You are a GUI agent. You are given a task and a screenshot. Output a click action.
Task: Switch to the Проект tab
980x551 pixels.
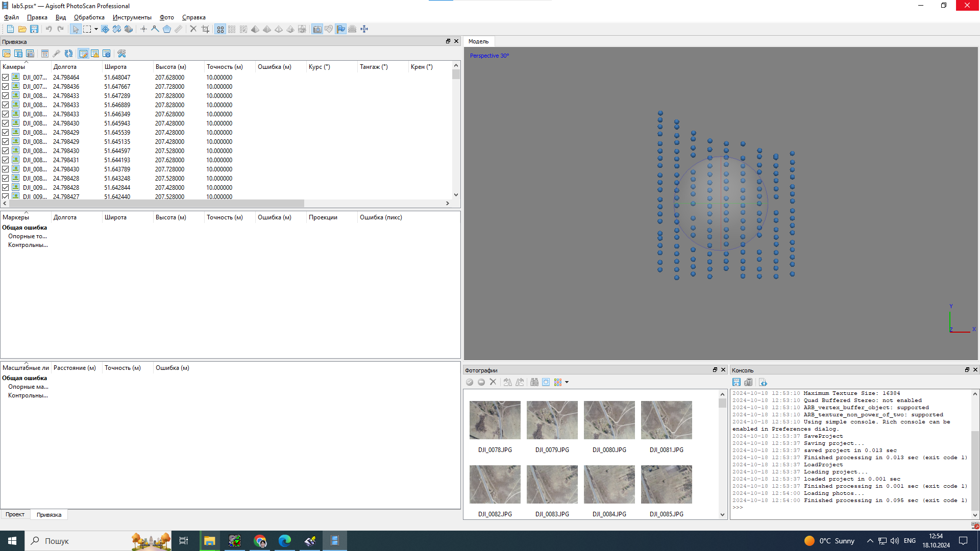pos(15,514)
